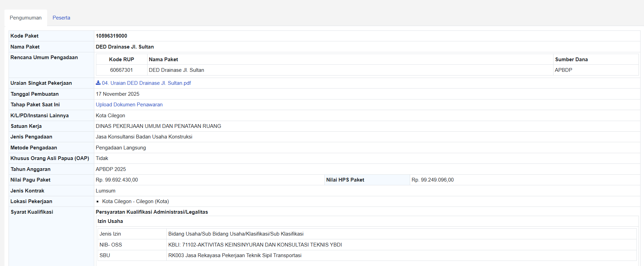Open the 04. Uraian DED Drainase PDF link
The width and height of the screenshot is (644, 266).
click(x=146, y=83)
